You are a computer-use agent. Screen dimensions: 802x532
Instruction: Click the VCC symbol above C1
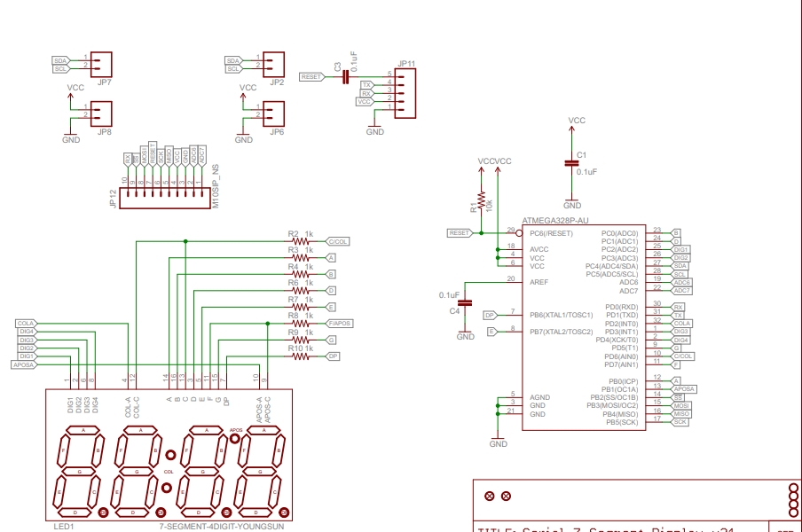tap(577, 121)
